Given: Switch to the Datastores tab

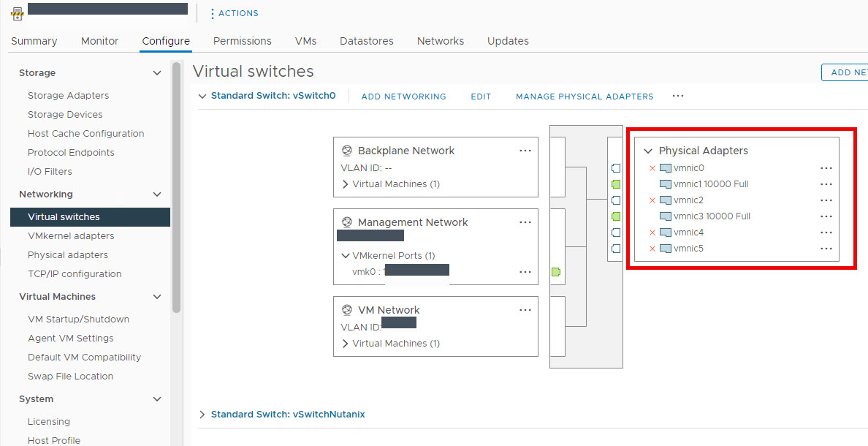Looking at the screenshot, I should 366,41.
